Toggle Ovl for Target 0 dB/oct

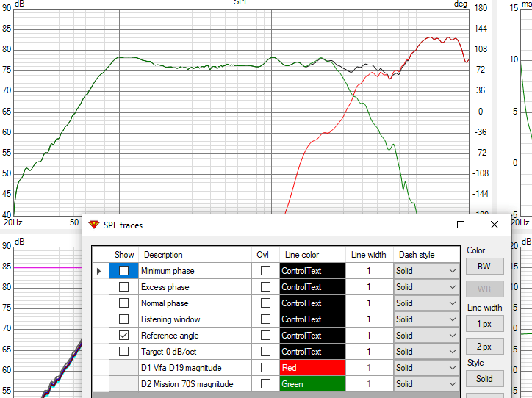point(265,351)
